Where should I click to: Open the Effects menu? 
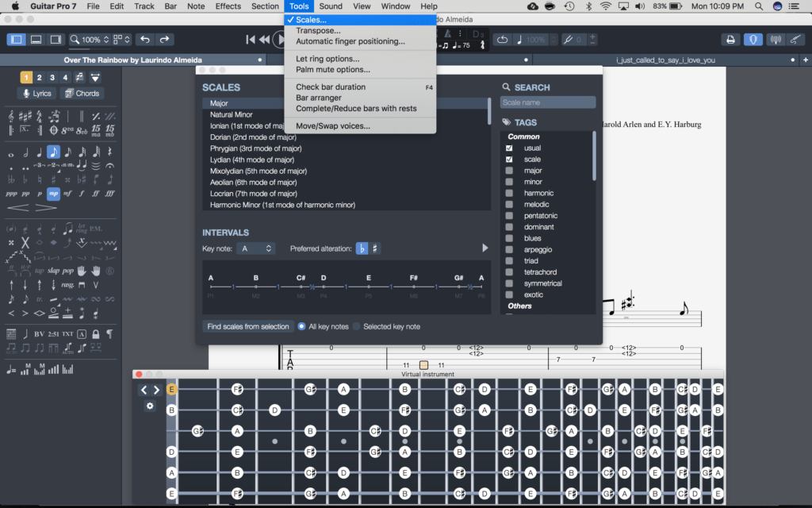coord(228,6)
